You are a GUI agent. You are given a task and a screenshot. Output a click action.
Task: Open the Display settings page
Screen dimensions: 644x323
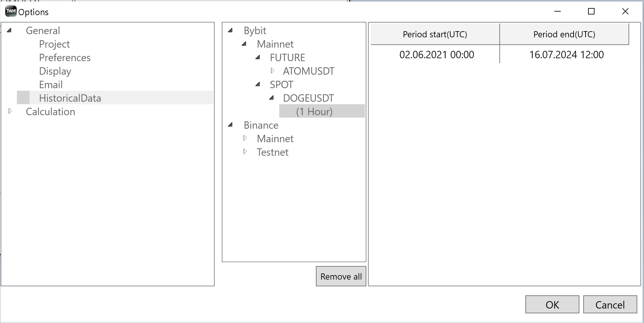click(55, 71)
